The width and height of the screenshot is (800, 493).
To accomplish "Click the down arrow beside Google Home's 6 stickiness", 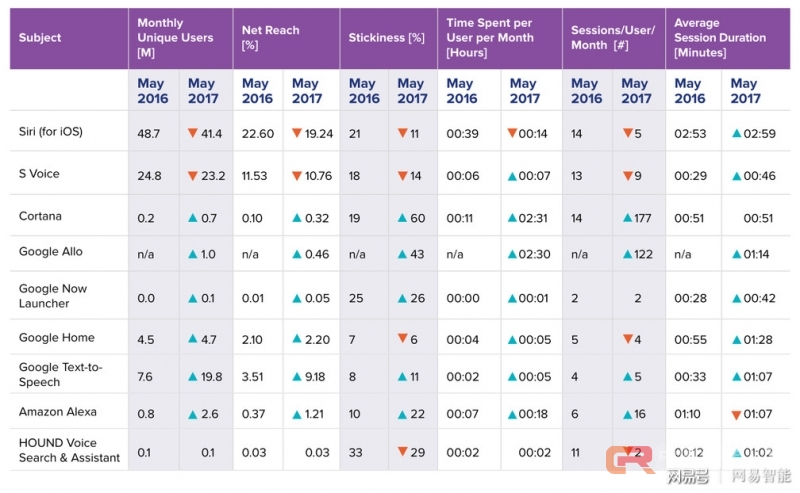I will tap(402, 340).
